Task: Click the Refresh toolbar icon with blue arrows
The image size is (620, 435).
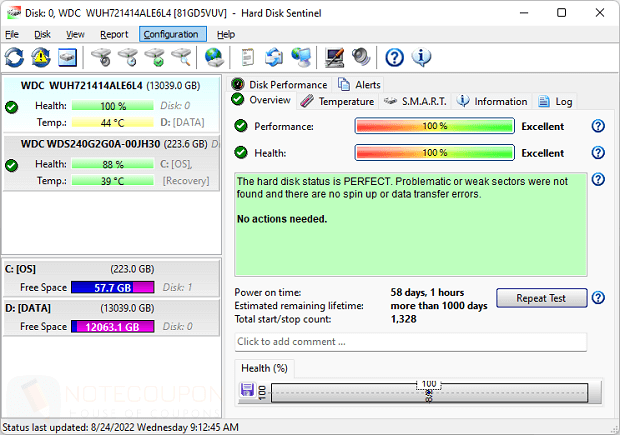Action: click(x=14, y=57)
